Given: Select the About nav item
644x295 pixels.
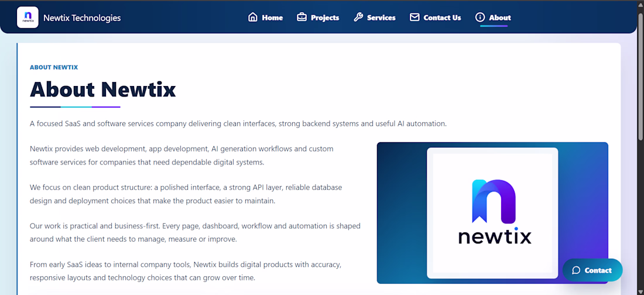Looking at the screenshot, I should pyautogui.click(x=494, y=18).
